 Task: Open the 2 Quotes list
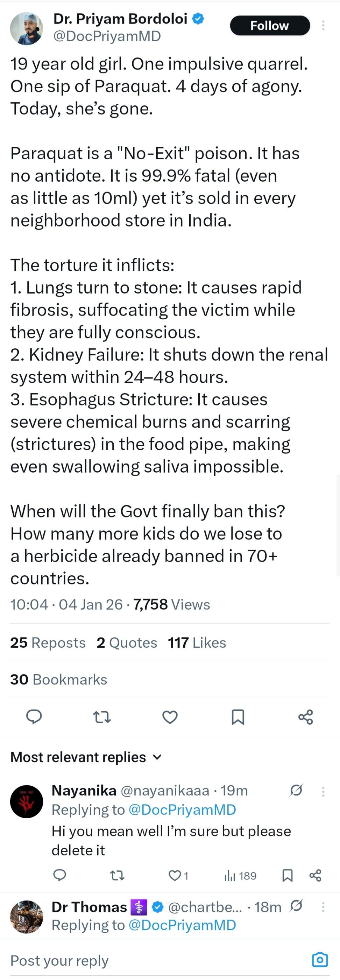(x=127, y=642)
